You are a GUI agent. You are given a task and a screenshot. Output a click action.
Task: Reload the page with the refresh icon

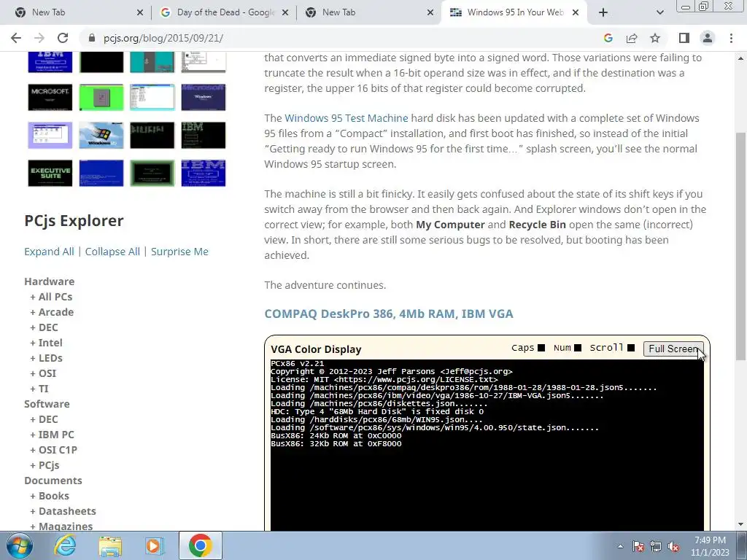point(63,38)
